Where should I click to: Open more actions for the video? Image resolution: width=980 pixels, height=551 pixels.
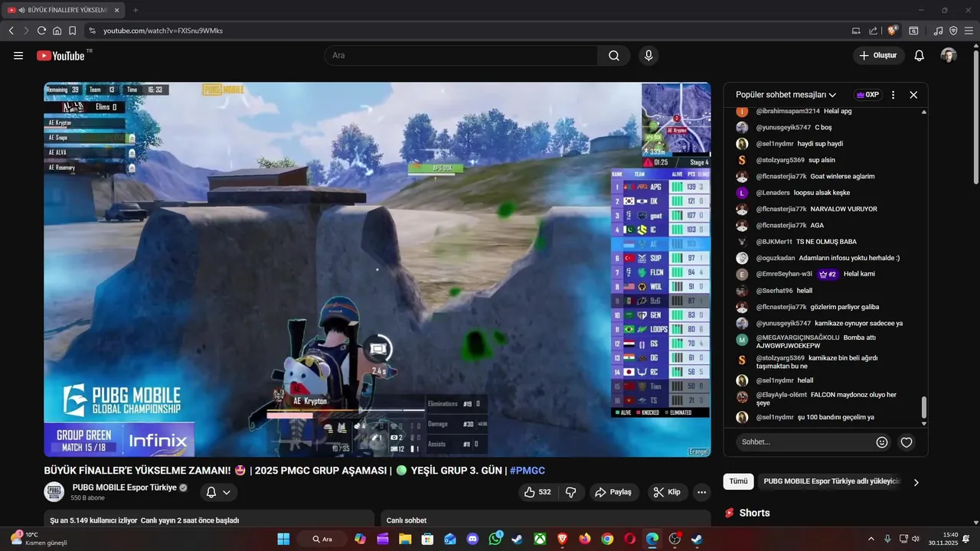click(701, 492)
